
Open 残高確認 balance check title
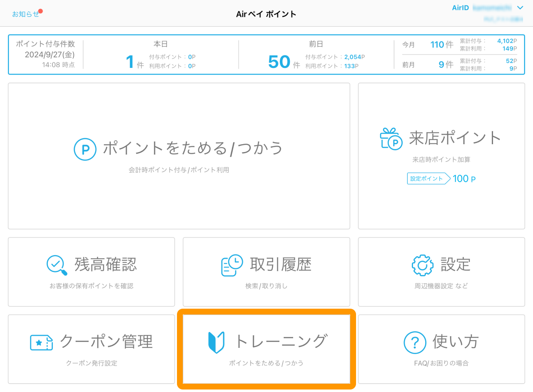pos(106,264)
